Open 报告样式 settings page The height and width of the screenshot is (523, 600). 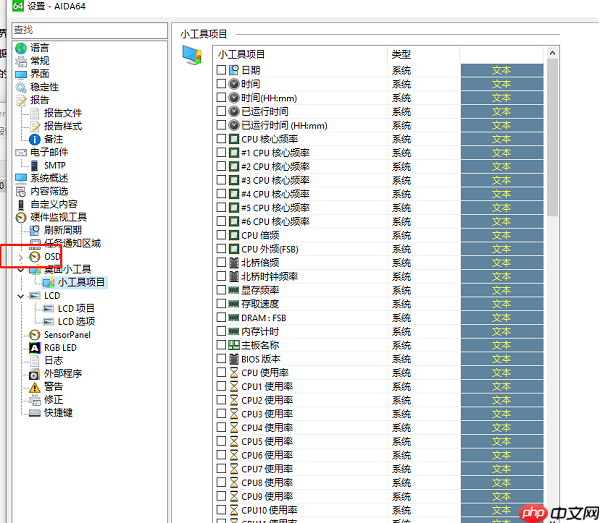63,126
